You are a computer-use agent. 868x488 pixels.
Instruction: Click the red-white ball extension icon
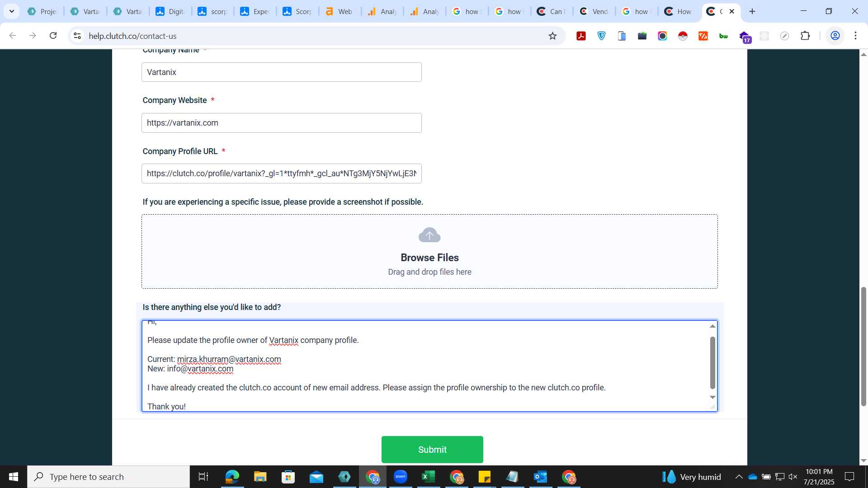tap(683, 36)
